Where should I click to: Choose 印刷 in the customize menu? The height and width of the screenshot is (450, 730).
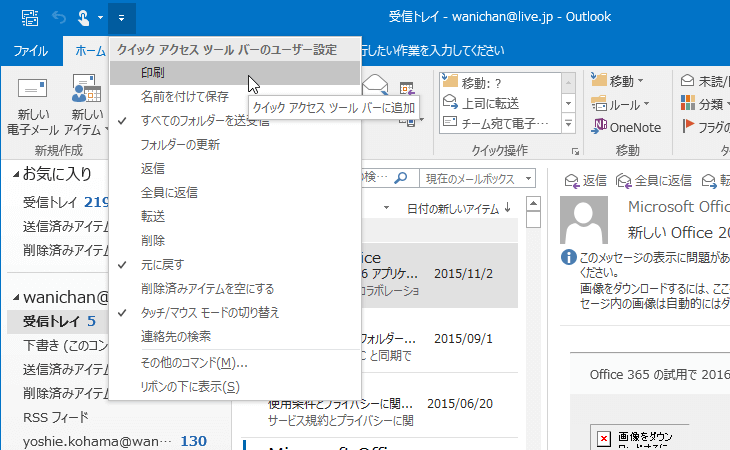coord(235,73)
